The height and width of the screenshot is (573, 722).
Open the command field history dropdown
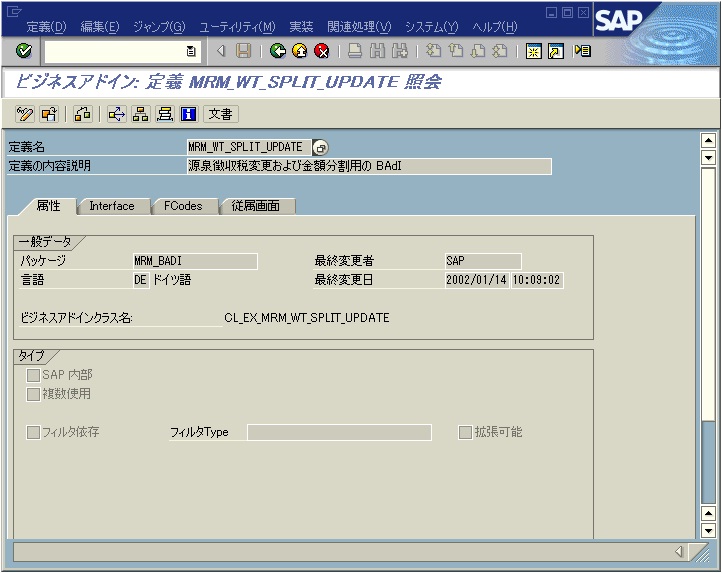[x=191, y=51]
